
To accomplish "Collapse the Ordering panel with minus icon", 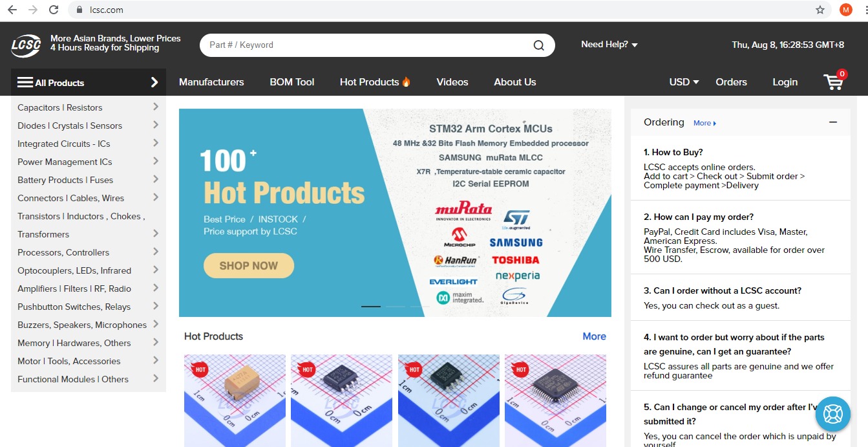I will tap(833, 122).
